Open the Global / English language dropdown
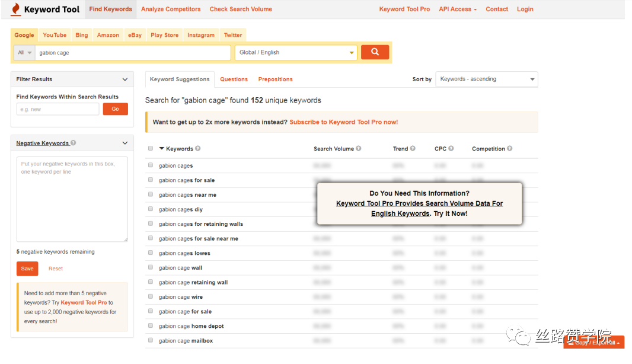This screenshot has height=364, width=632. pos(296,52)
